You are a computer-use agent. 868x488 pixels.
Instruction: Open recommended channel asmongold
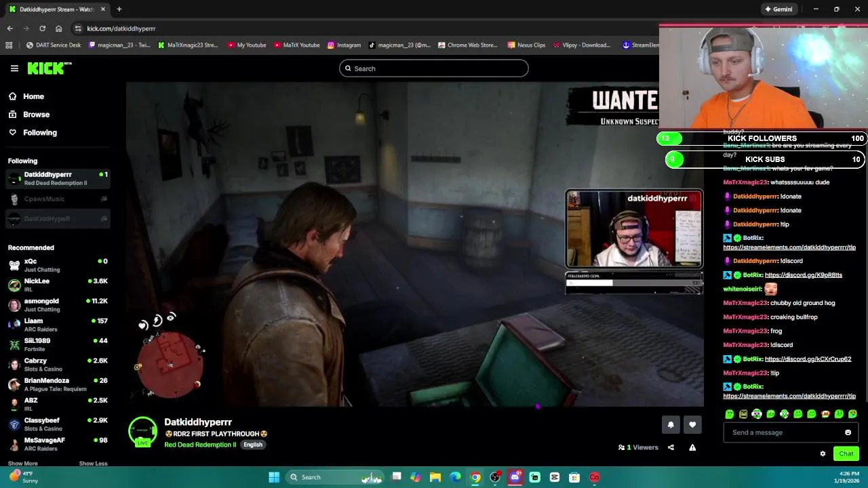(x=58, y=304)
